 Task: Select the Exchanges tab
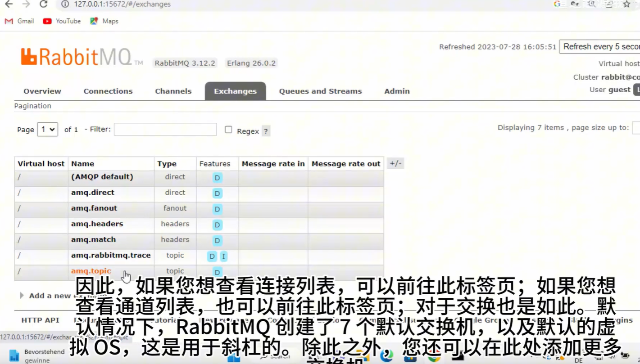[235, 91]
